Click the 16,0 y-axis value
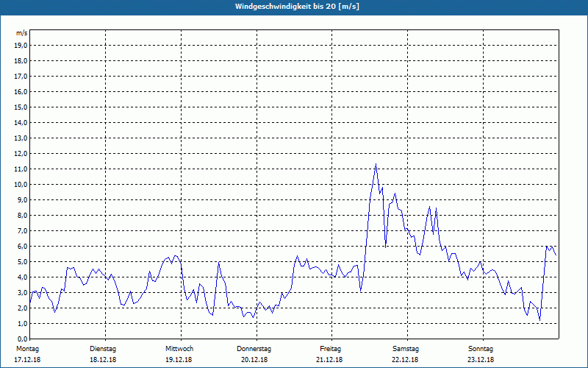The width and height of the screenshot is (588, 368). [x=21, y=91]
